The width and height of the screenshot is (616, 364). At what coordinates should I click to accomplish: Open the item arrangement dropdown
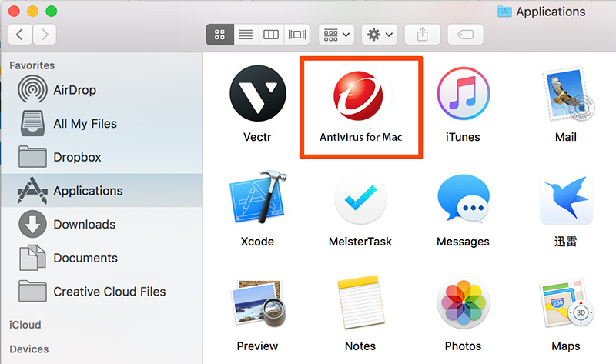pyautogui.click(x=336, y=35)
